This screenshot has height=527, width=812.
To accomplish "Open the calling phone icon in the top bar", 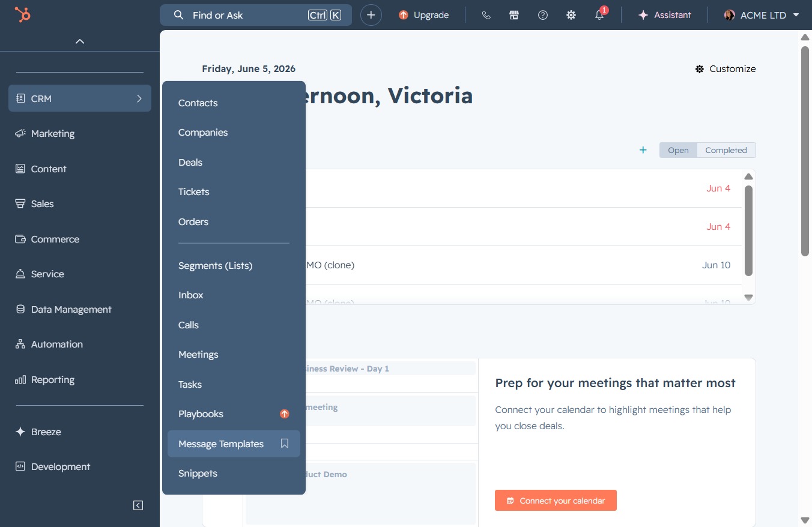I will [x=486, y=15].
